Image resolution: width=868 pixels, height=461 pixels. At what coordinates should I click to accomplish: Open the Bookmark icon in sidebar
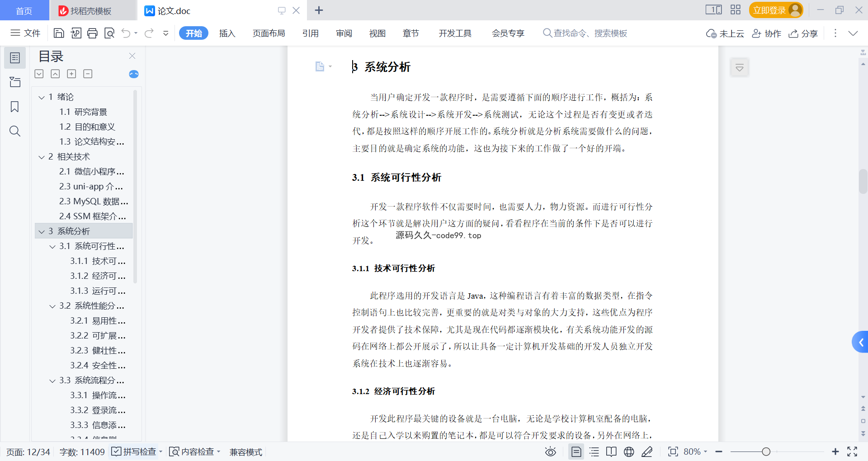pyautogui.click(x=15, y=107)
